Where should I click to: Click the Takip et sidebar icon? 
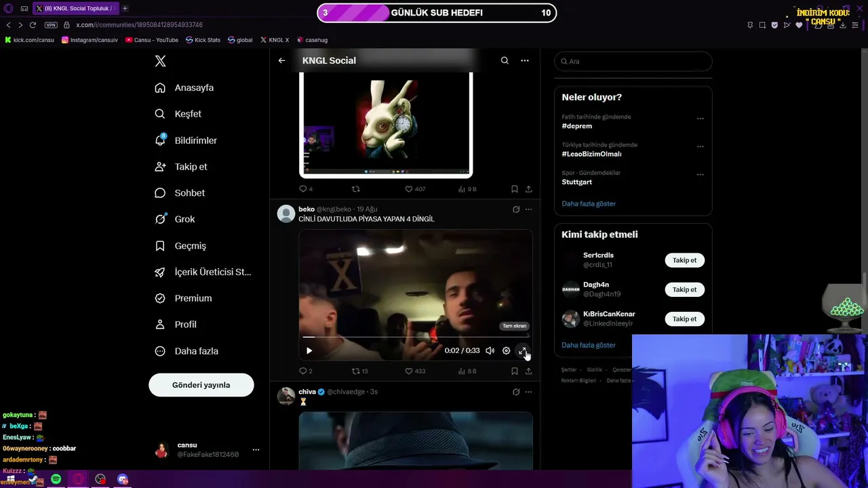160,167
